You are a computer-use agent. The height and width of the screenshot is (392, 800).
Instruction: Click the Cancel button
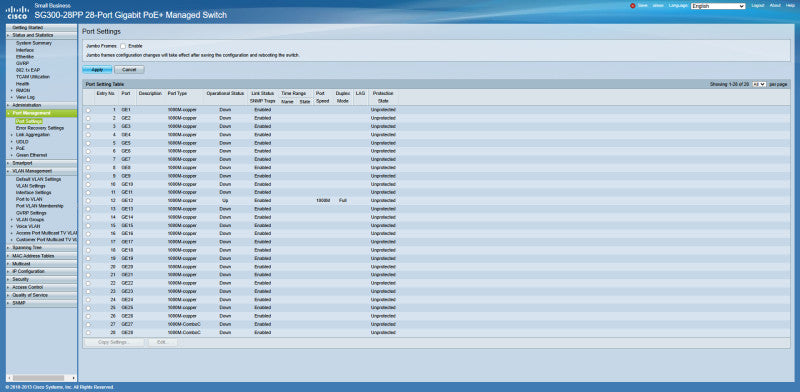tap(129, 69)
